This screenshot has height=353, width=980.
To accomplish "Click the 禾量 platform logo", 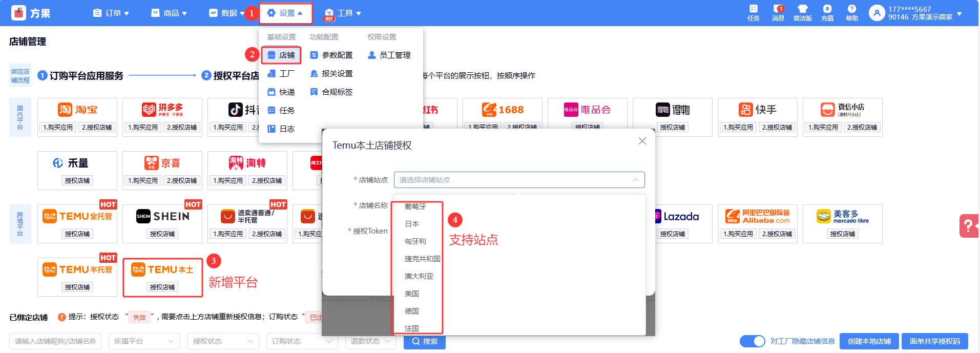I will pyautogui.click(x=71, y=163).
